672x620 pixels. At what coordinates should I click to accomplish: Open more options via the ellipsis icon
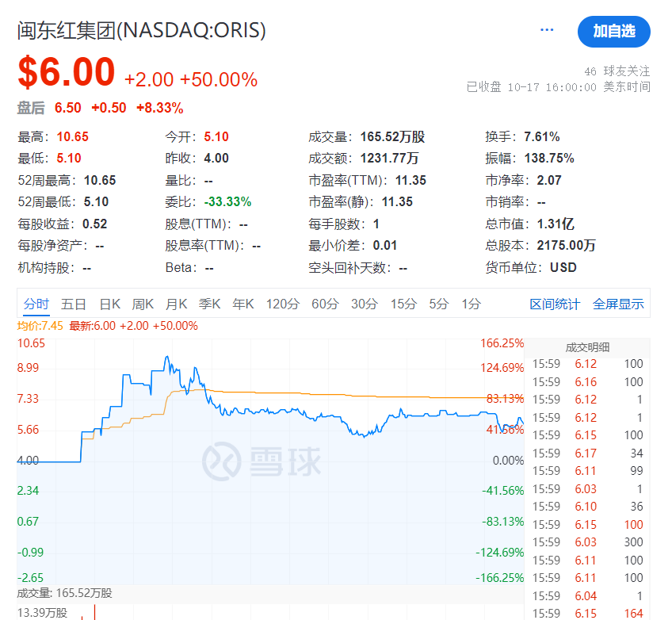tap(546, 29)
